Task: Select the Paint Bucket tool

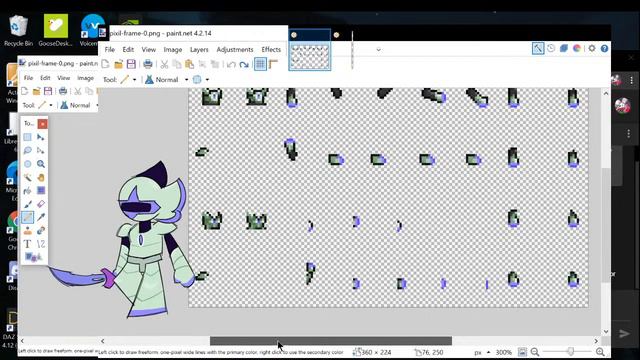Action: click(x=27, y=191)
